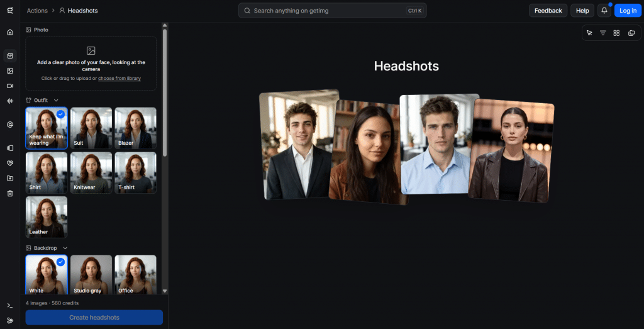The height and width of the screenshot is (329, 644).
Task: Select the Suit outfit option
Action: (x=91, y=128)
